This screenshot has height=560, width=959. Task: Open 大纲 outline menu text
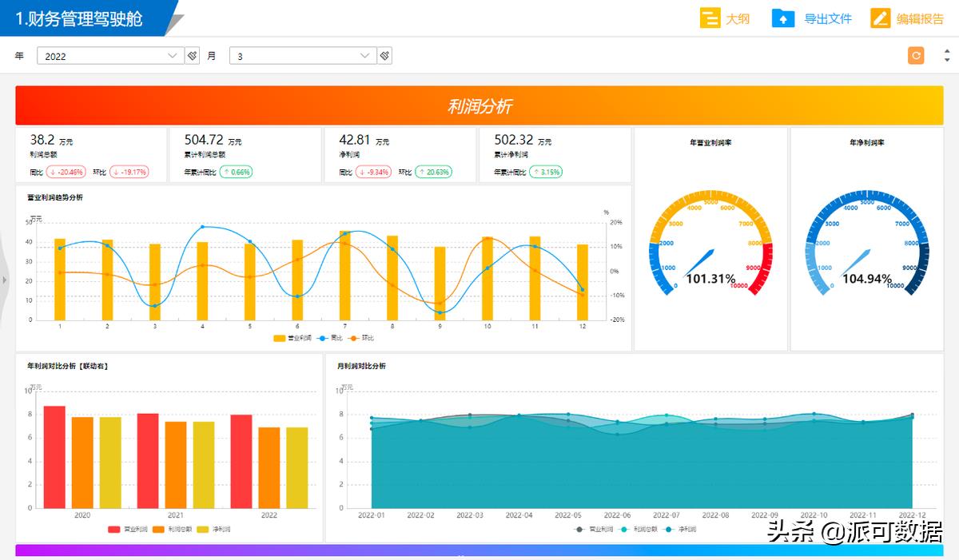point(738,18)
